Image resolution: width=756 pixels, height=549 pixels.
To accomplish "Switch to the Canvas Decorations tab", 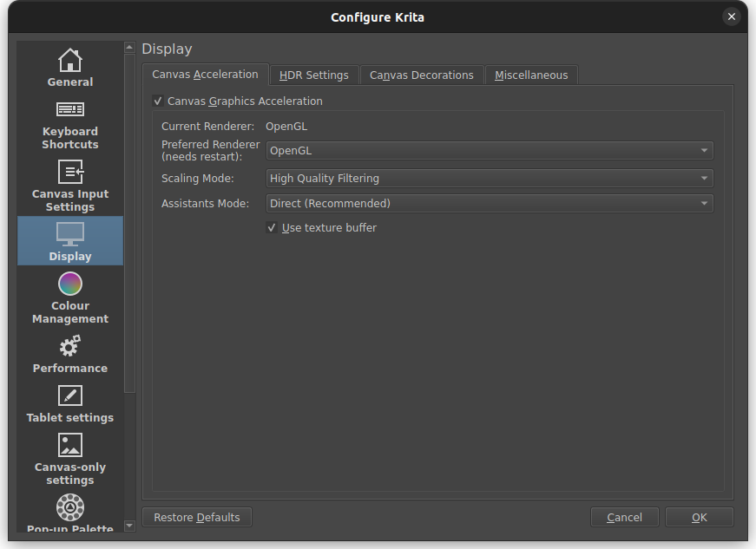I will pos(421,75).
